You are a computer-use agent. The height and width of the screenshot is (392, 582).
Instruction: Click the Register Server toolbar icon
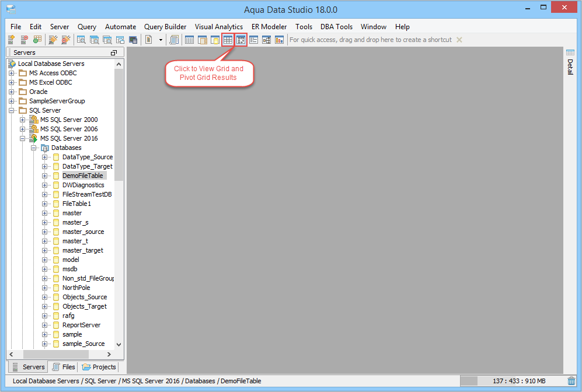[x=12, y=40]
